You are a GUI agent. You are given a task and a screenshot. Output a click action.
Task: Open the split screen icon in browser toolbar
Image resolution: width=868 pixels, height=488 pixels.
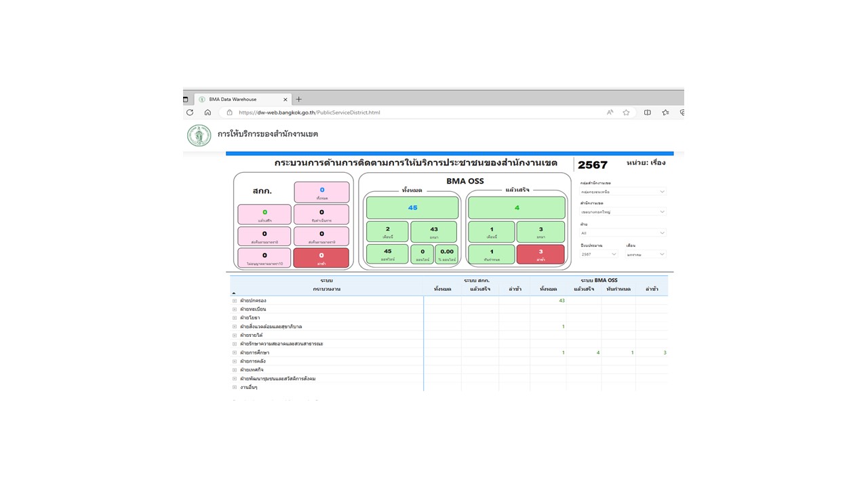tap(647, 113)
